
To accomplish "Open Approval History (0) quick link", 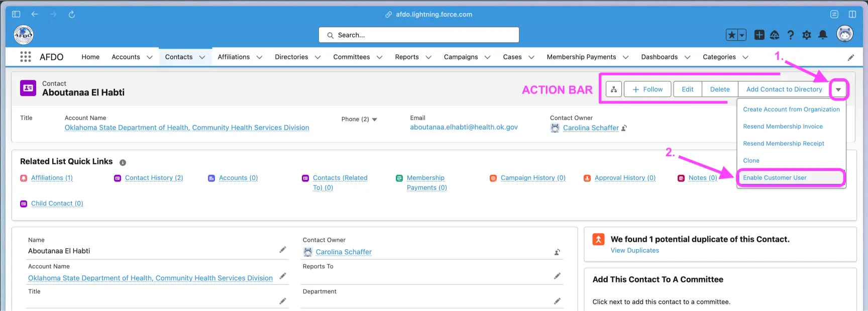I will tap(625, 178).
